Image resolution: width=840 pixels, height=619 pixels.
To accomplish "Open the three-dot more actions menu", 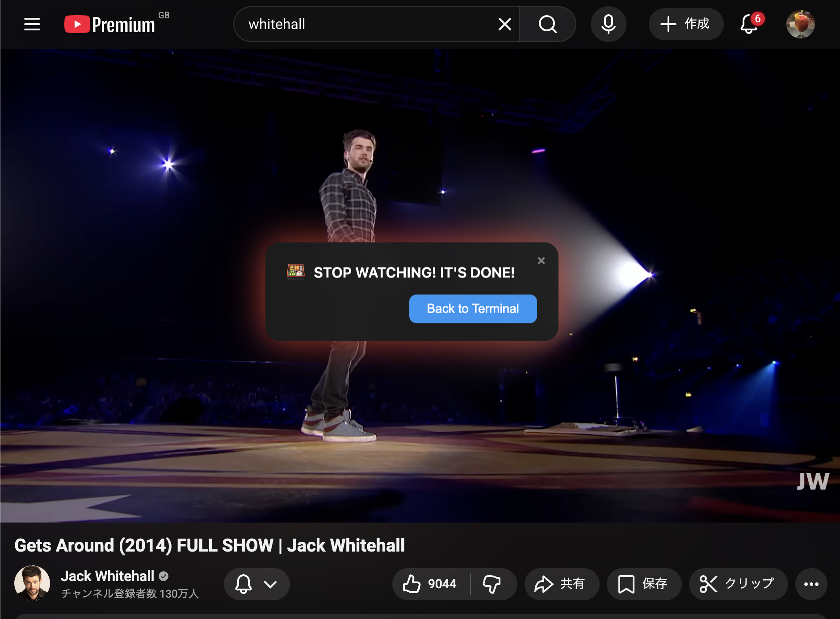I will point(811,584).
